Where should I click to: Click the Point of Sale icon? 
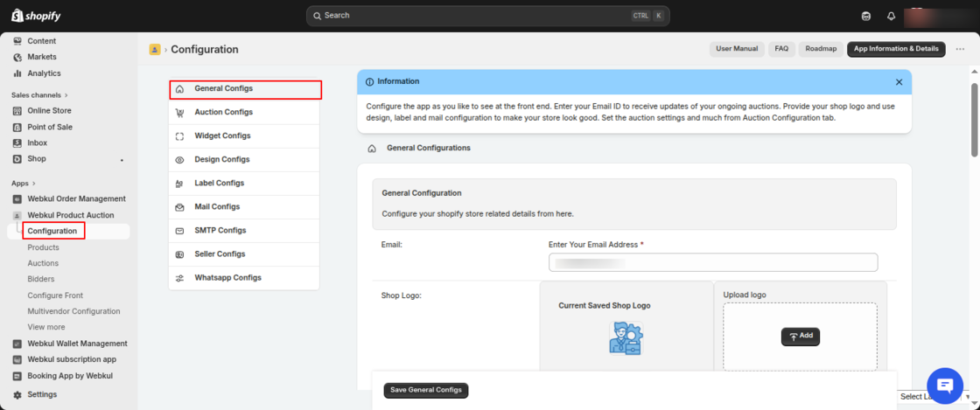coord(17,128)
